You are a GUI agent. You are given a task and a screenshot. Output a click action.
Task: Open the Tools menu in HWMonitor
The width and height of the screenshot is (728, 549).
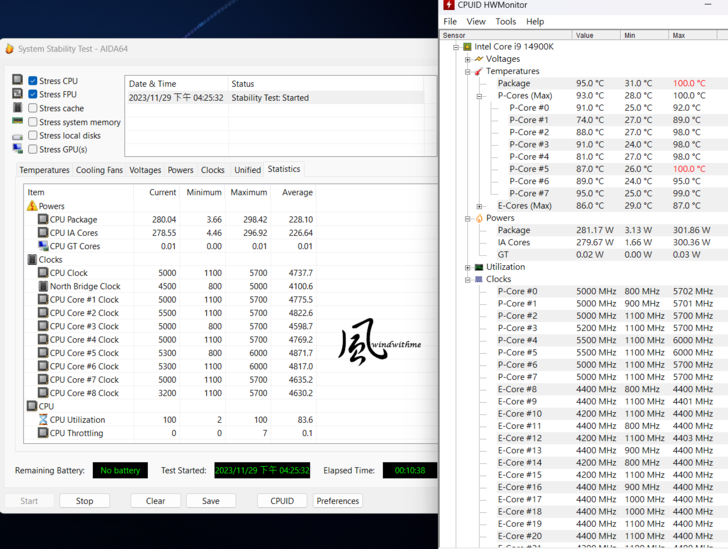coord(505,21)
